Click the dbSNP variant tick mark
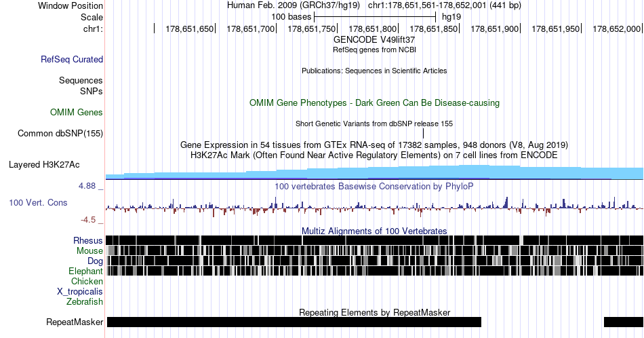The height and width of the screenshot is (338, 644). (x=423, y=133)
